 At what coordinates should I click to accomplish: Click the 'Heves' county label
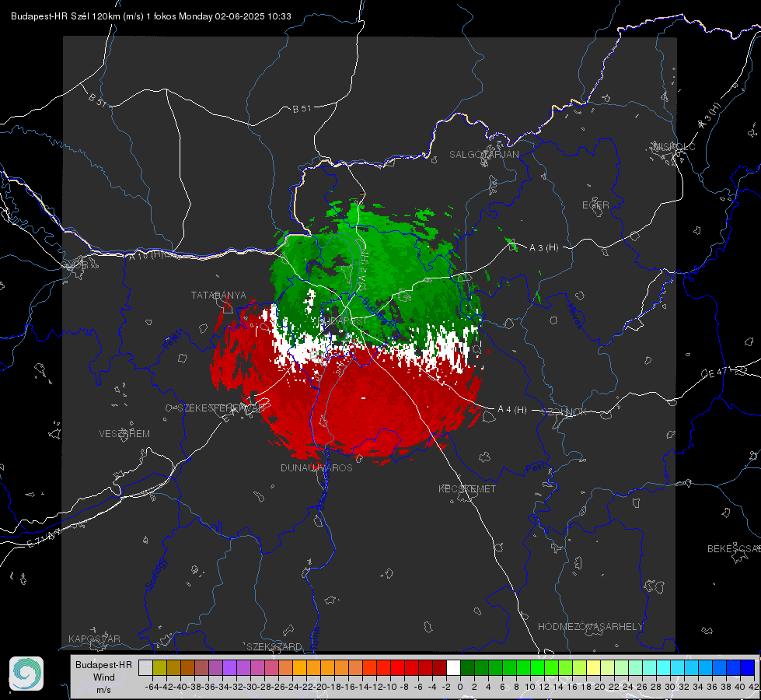click(574, 316)
